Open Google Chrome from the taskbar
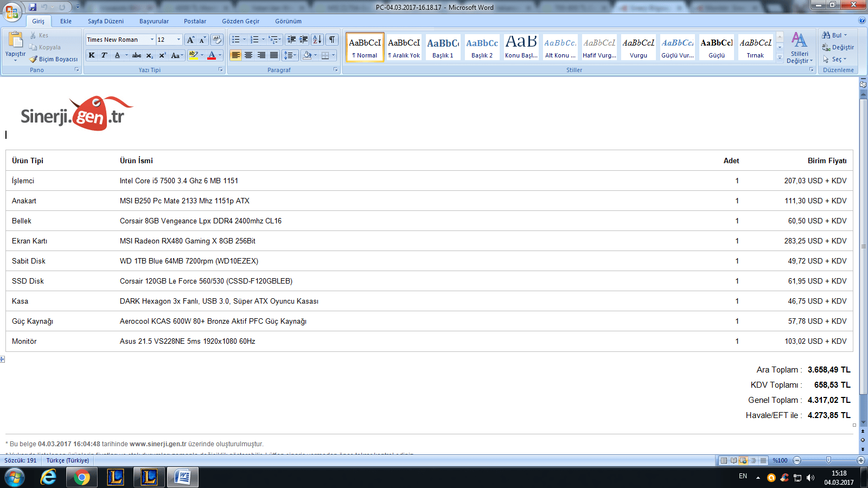 point(82,477)
